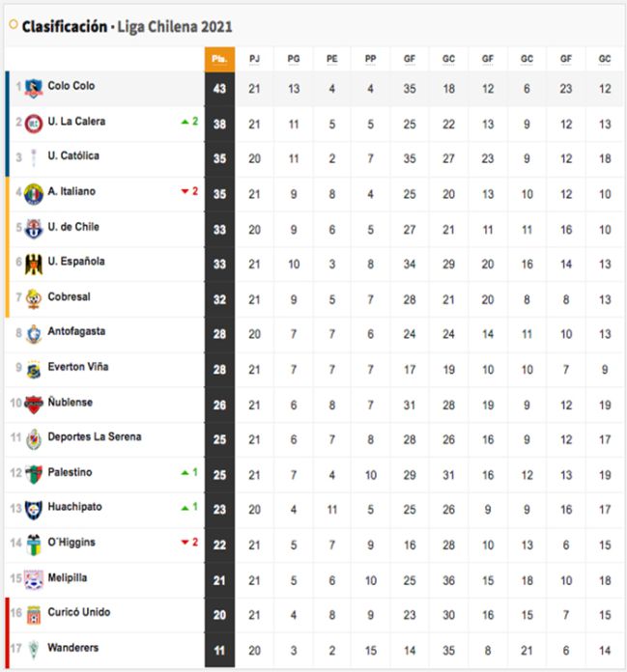Open the Antofagasta team link
The height and width of the screenshot is (672, 627).
pyautogui.click(x=76, y=331)
